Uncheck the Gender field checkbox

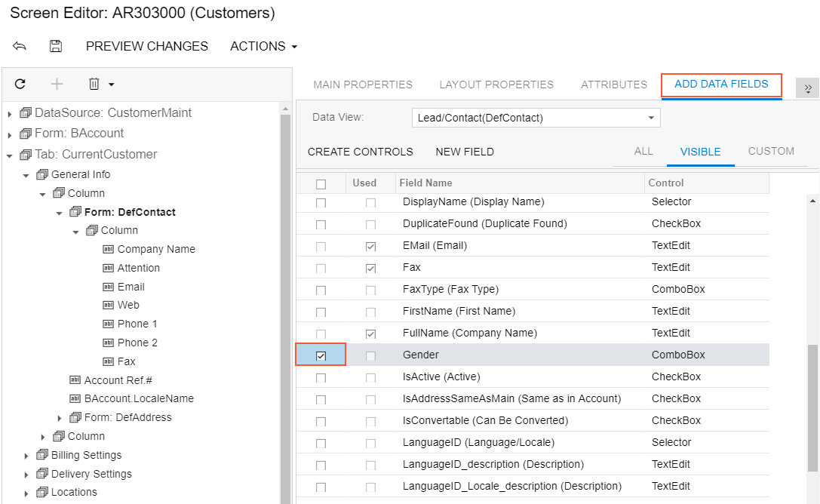321,355
